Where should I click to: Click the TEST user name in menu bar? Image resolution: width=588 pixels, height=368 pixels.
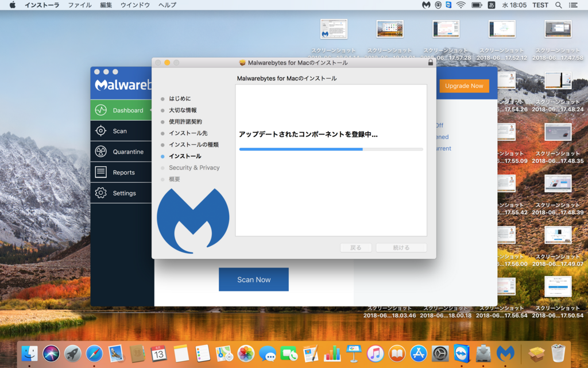coord(540,5)
